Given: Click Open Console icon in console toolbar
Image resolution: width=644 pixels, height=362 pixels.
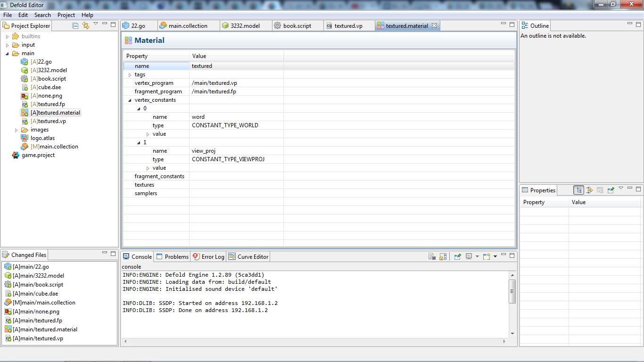Looking at the screenshot, I should [x=487, y=256].
